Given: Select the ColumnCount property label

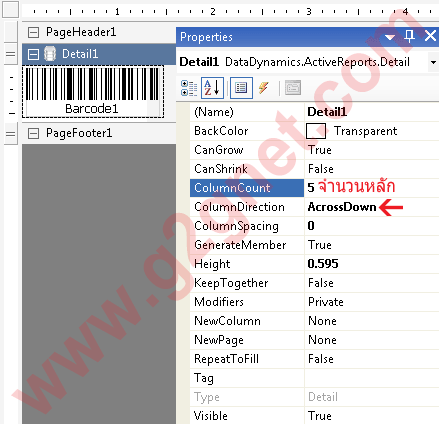Looking at the screenshot, I should pos(232,188).
